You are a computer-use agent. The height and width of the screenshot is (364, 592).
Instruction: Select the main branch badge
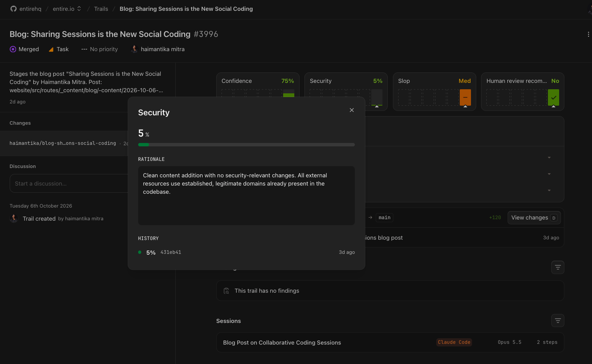pos(384,218)
